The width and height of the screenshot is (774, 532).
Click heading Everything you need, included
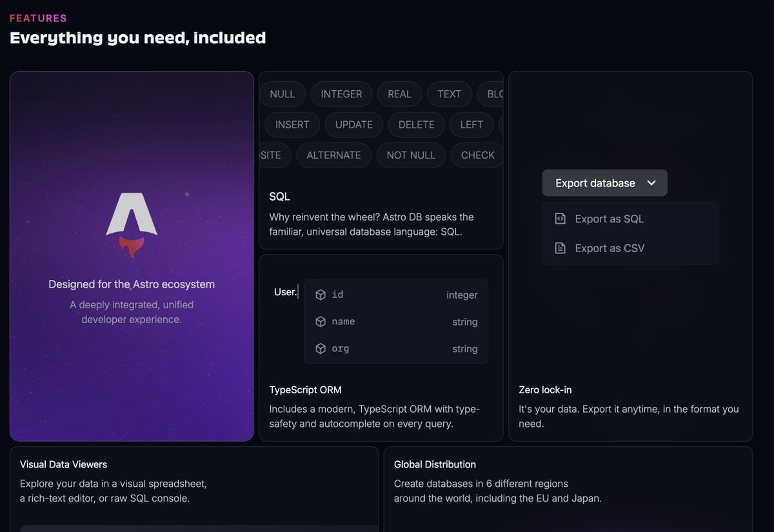pos(137,37)
